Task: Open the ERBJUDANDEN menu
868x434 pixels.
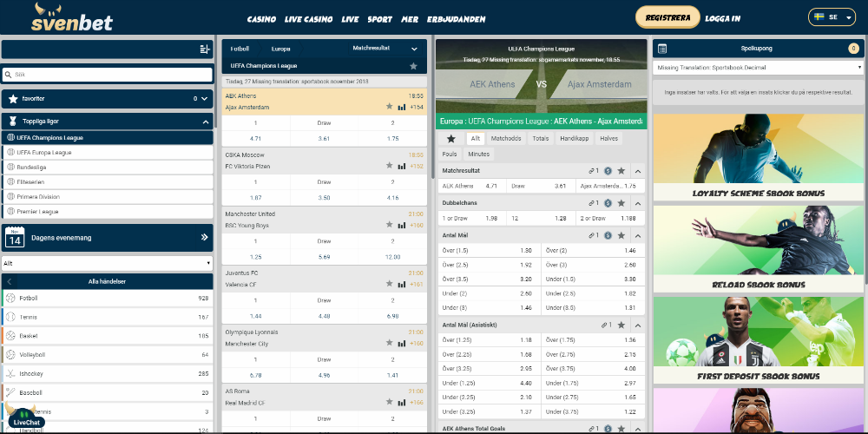Action: coord(457,19)
